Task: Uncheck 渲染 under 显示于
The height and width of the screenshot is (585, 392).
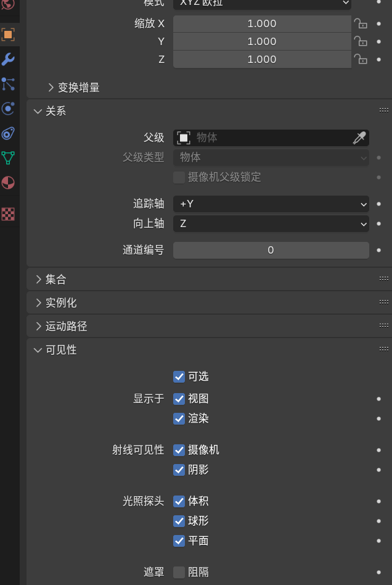Action: tap(179, 418)
